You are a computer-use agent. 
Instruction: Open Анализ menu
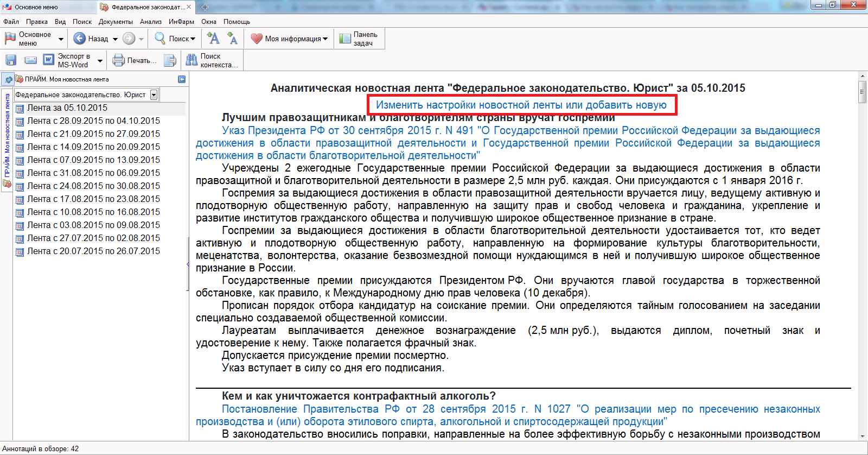pyautogui.click(x=151, y=22)
